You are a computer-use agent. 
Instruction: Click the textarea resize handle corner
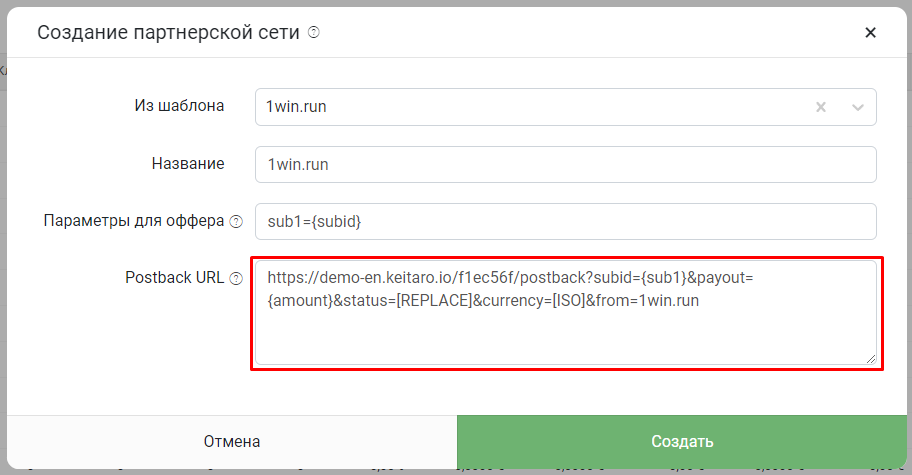coord(870,359)
